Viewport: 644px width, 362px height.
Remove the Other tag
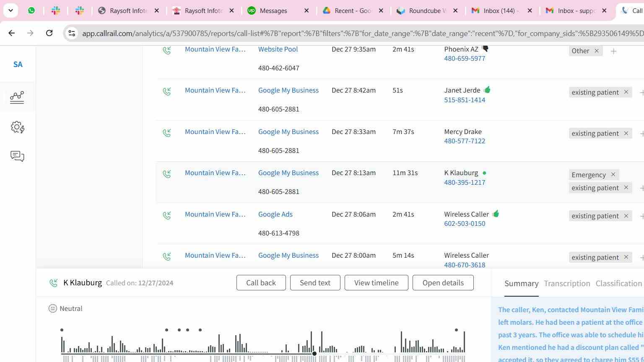click(596, 51)
